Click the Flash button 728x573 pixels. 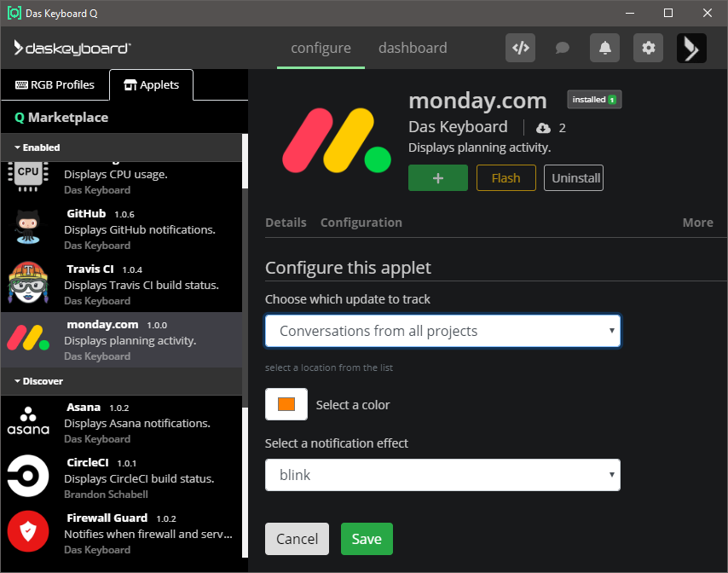pyautogui.click(x=506, y=178)
